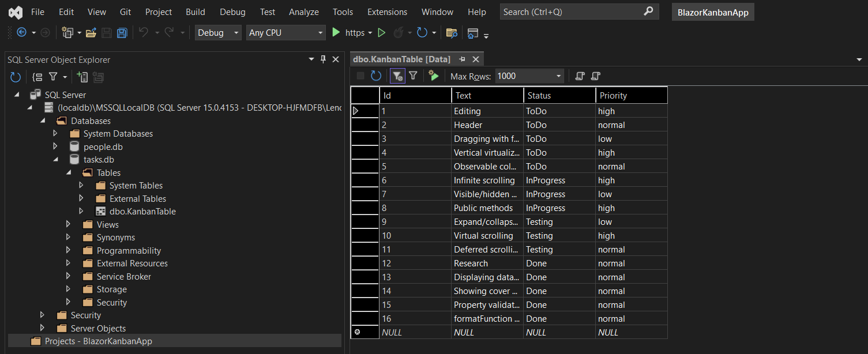Select the Programmability folder
Viewport: 868px width, 354px height.
coord(129,250)
